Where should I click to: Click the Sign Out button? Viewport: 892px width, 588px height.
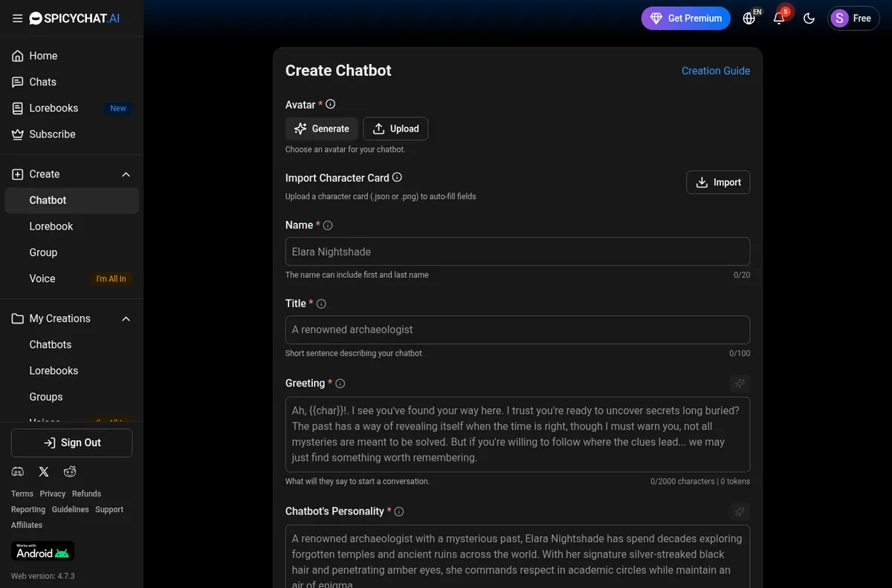(x=71, y=442)
